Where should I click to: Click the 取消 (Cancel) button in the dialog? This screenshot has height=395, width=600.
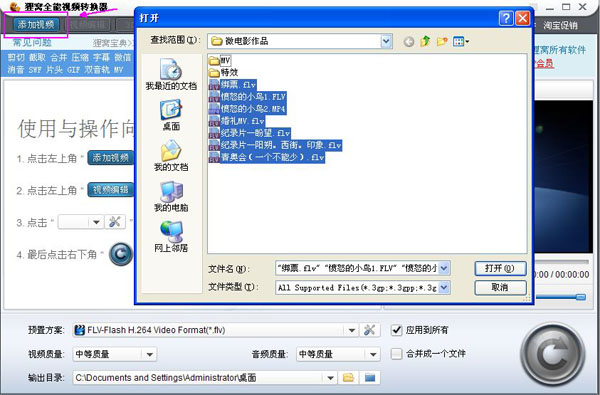(500, 287)
